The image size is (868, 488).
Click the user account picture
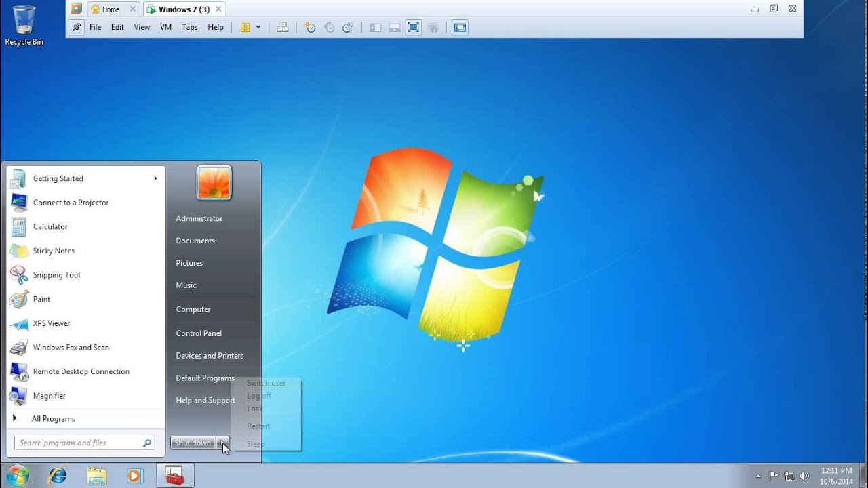click(x=214, y=183)
